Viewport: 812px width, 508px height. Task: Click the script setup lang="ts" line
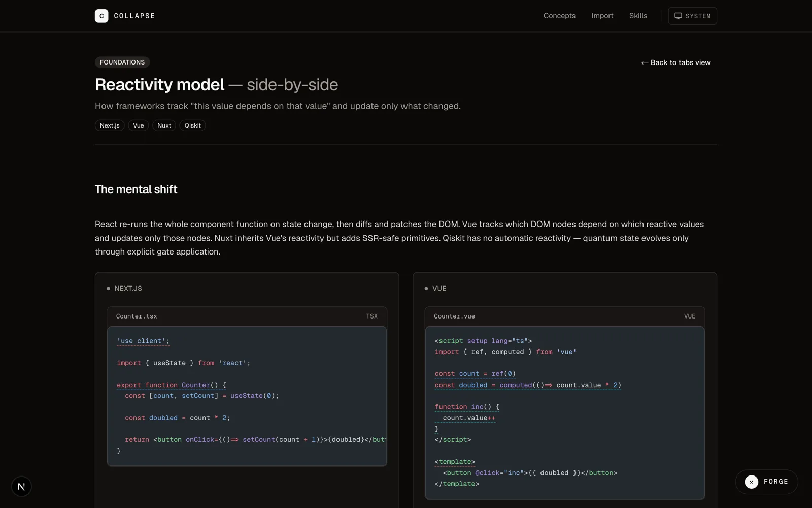pos(483,341)
